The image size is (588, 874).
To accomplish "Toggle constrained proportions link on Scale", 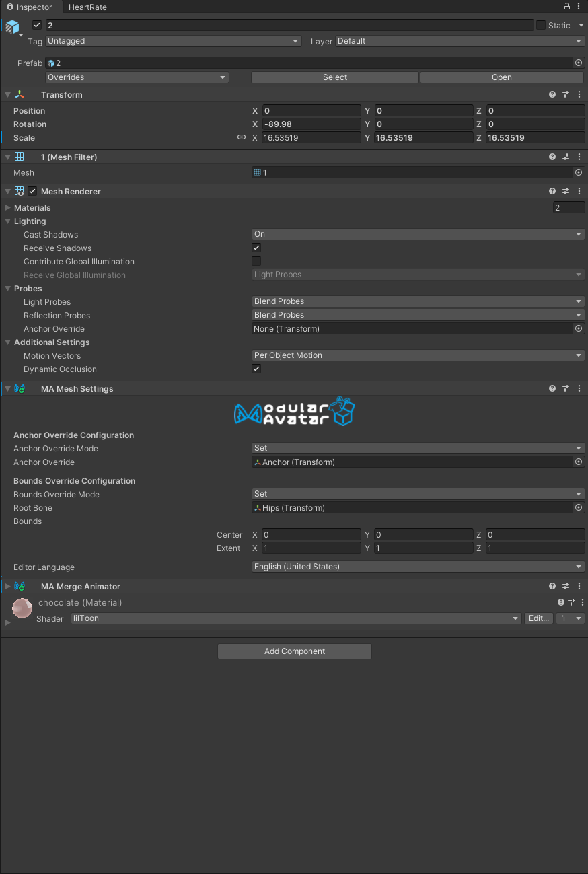I will [x=242, y=137].
